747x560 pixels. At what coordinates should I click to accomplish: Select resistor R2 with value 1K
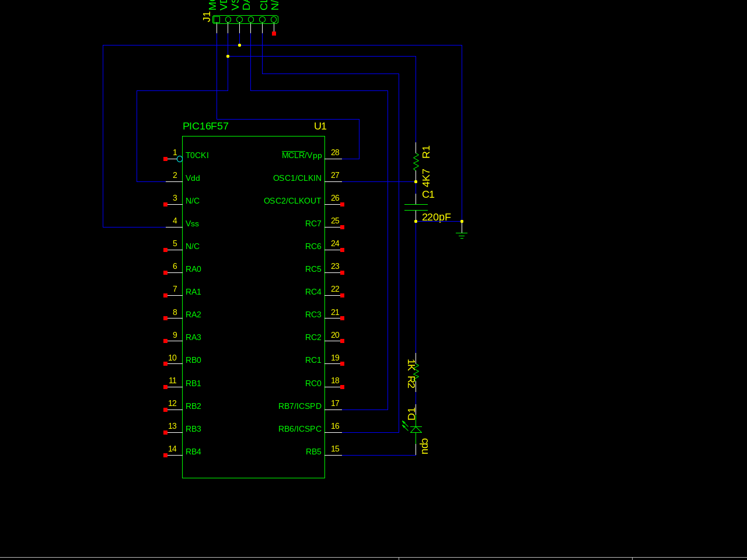[x=415, y=370]
